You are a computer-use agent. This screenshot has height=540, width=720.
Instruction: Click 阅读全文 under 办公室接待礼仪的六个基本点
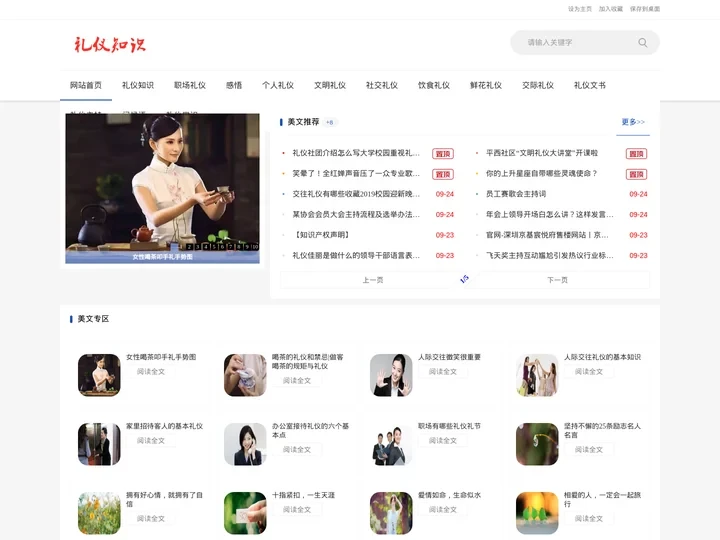297,450
